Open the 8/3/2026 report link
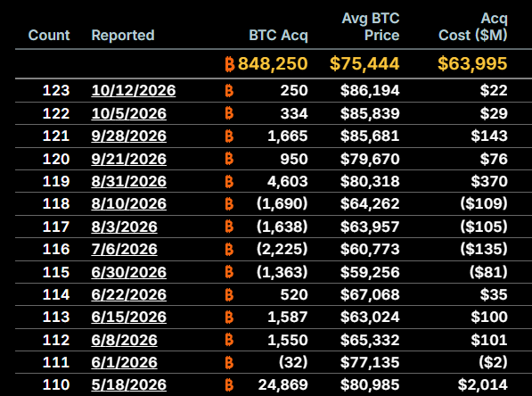 coord(124,227)
